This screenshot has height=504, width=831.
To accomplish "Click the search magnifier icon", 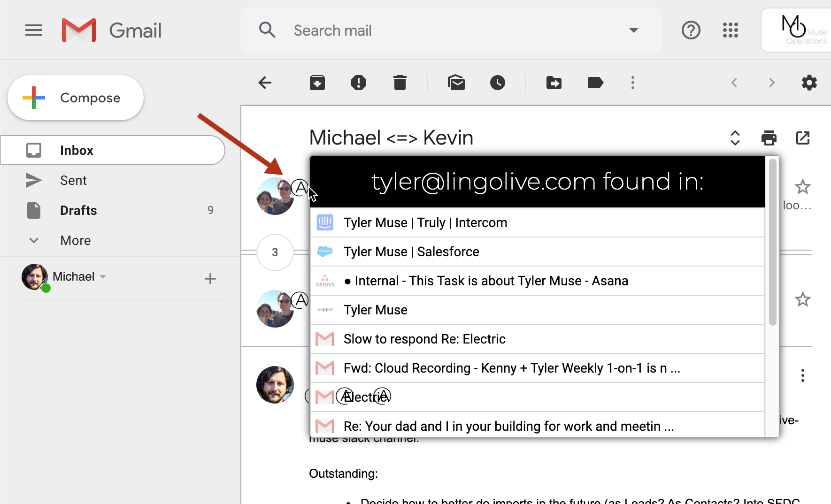I will [x=267, y=30].
